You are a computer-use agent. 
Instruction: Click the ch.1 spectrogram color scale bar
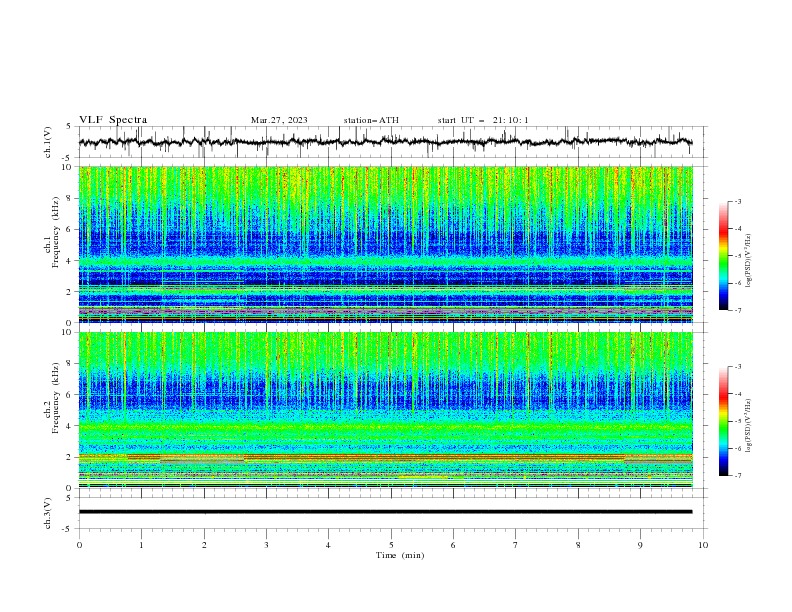coord(723,256)
